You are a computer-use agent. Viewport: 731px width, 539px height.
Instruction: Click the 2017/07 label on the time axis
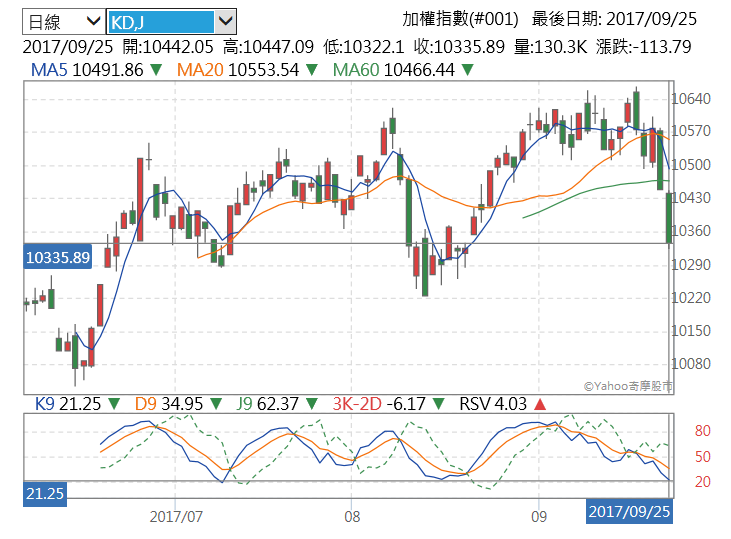pyautogui.click(x=176, y=517)
